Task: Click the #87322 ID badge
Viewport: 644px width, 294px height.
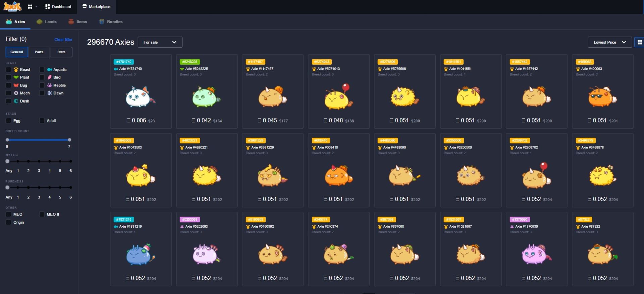Action: 584,220
